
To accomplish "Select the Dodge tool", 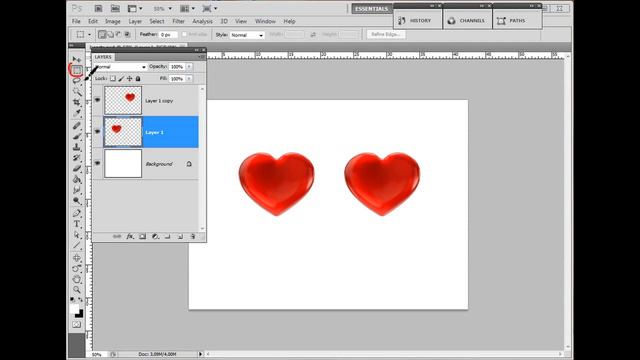I will [76, 200].
